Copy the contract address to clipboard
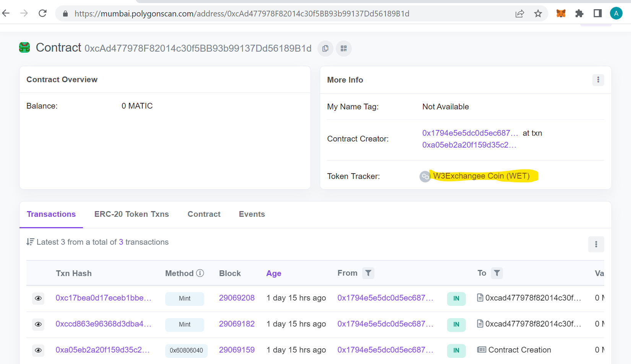This screenshot has height=364, width=631. coord(325,49)
